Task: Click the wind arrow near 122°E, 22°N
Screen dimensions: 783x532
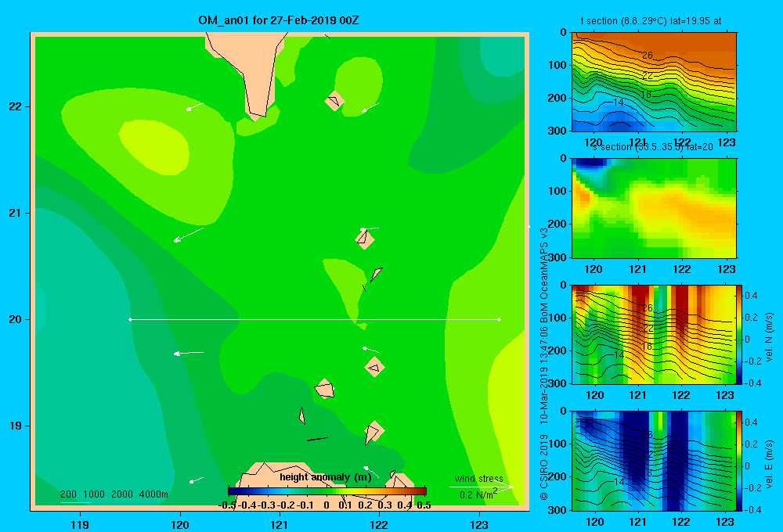Action: 370,107
